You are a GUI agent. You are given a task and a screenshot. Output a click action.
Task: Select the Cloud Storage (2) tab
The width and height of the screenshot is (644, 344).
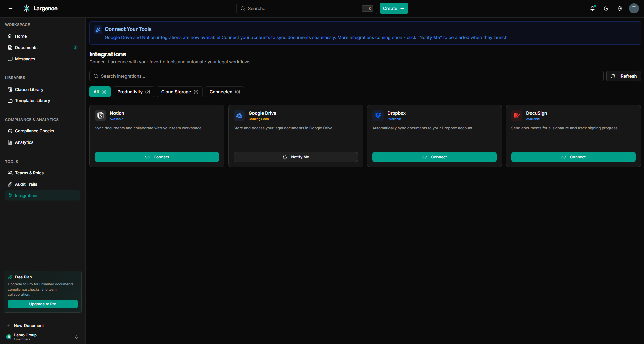180,92
